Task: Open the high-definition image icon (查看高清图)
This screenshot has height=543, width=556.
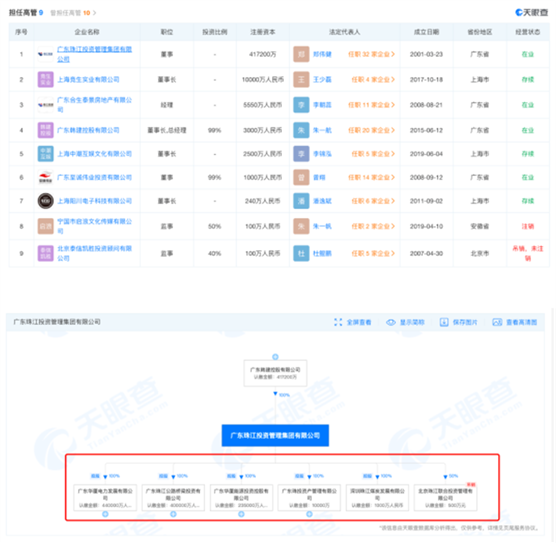Action: point(497,322)
